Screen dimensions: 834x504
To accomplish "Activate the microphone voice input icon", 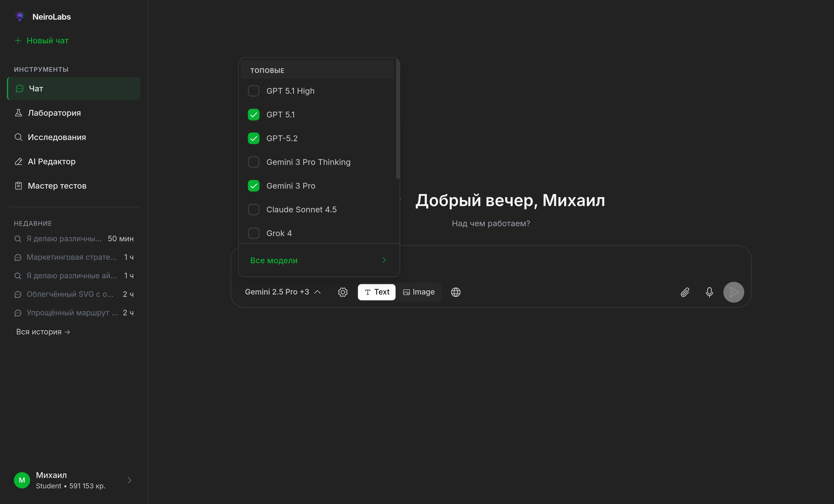I will pos(709,292).
